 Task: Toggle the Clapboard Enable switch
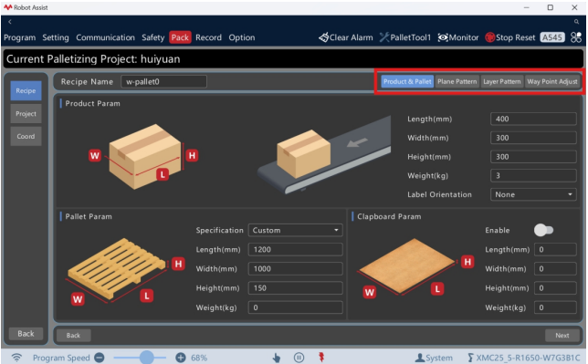coord(543,230)
